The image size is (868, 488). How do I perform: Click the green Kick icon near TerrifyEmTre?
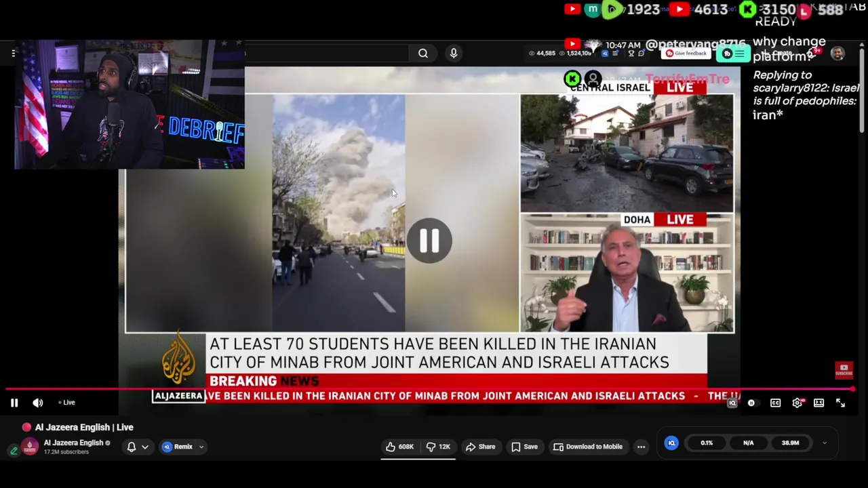pos(572,79)
